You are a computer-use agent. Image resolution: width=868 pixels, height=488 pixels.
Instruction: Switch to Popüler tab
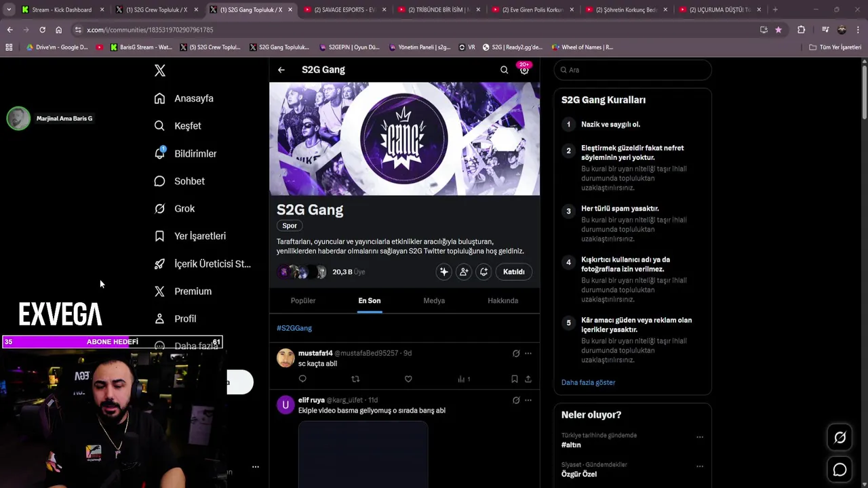tap(303, 301)
